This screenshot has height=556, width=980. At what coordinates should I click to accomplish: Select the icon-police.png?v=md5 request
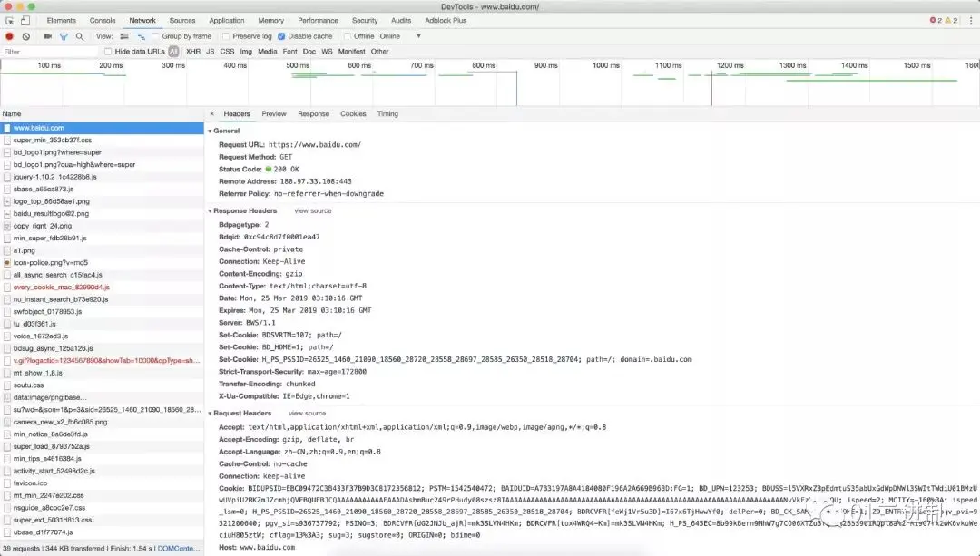pyautogui.click(x=102, y=262)
